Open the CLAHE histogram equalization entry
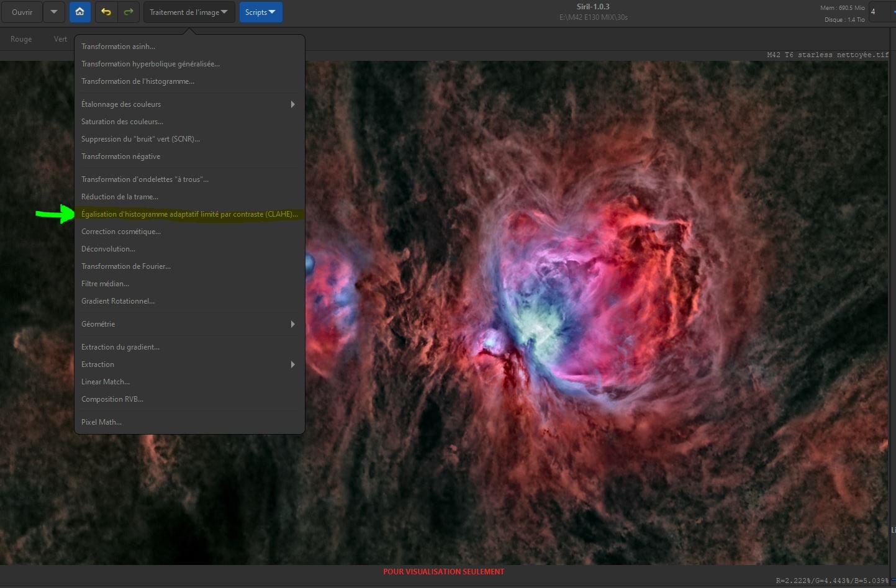Image resolution: width=896 pixels, height=588 pixels. pyautogui.click(x=189, y=214)
